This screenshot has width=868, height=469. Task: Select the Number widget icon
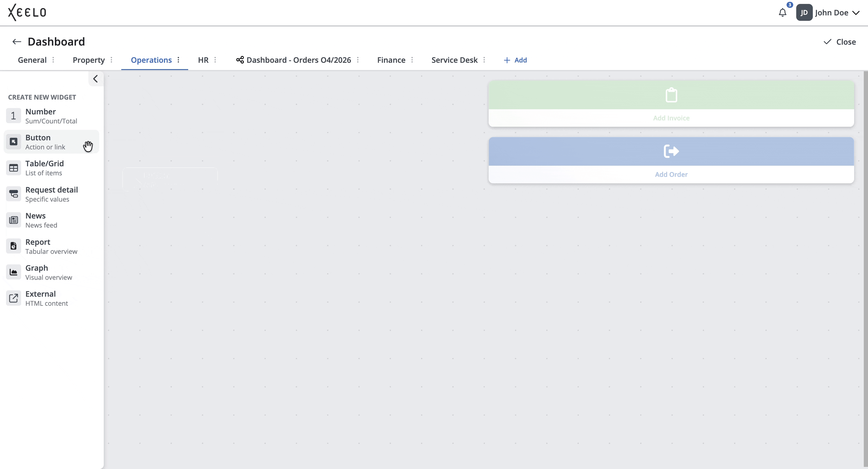(x=14, y=116)
